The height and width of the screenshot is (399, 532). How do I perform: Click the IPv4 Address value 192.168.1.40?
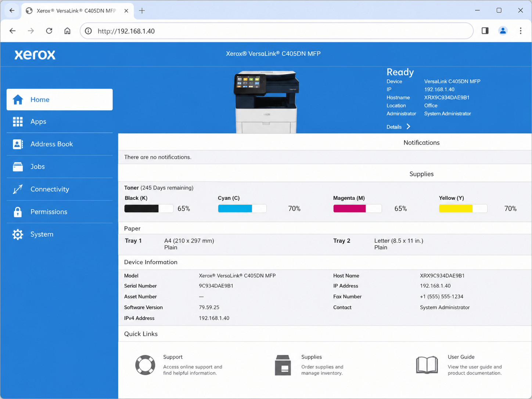click(x=214, y=318)
